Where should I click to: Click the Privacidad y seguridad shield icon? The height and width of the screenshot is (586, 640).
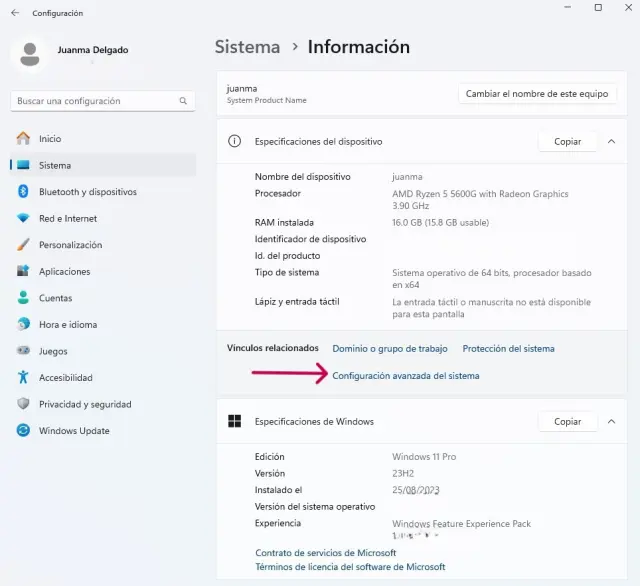[x=23, y=404]
